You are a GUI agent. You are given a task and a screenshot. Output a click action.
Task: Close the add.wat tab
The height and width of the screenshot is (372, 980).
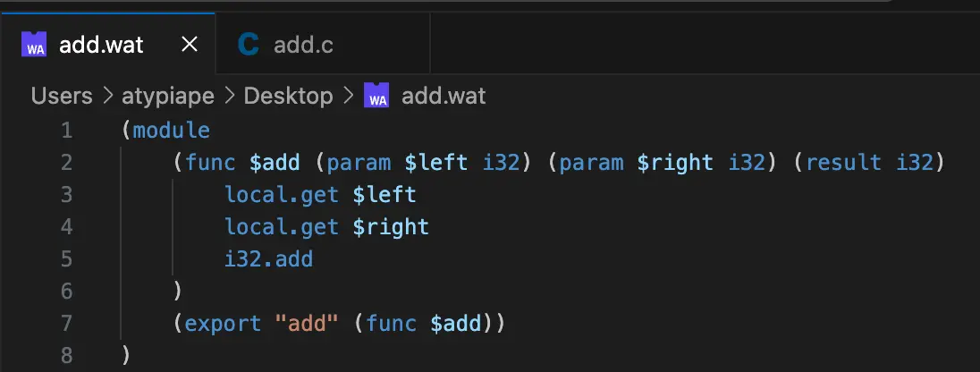tap(189, 45)
